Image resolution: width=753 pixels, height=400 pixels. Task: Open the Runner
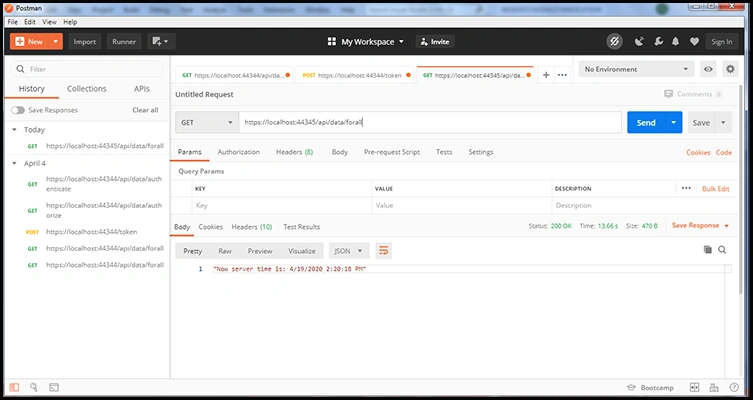124,42
